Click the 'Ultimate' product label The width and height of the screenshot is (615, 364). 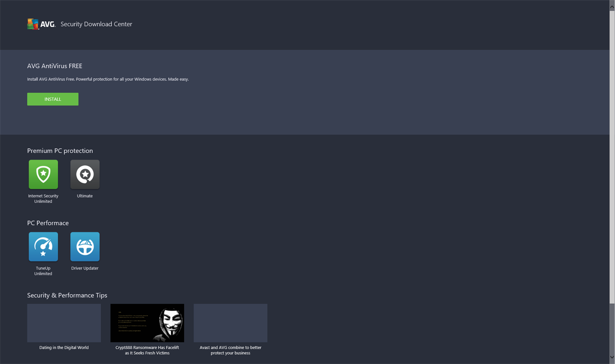point(85,196)
